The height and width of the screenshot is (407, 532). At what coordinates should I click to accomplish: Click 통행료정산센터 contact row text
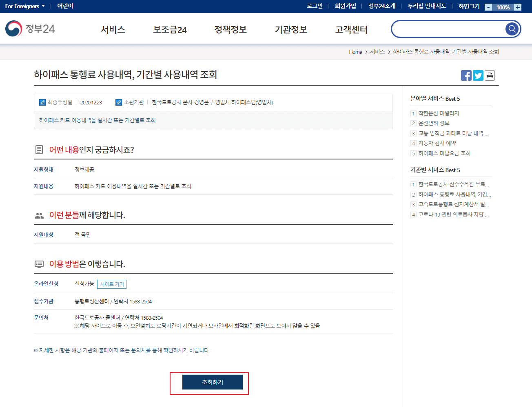tap(113, 302)
